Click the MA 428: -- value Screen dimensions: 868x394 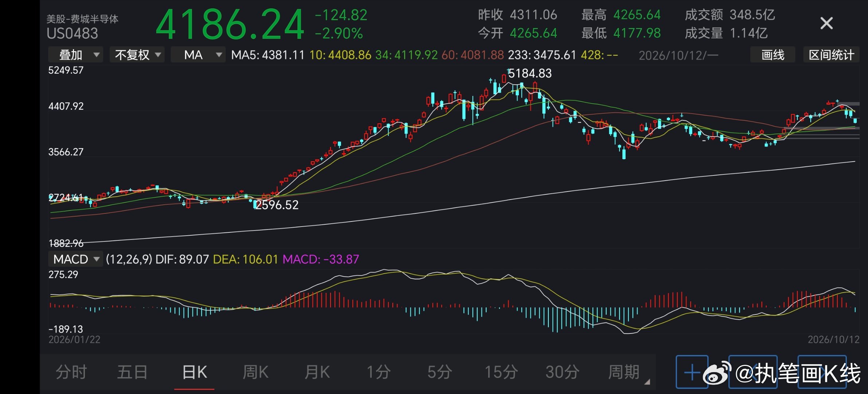[x=599, y=55]
